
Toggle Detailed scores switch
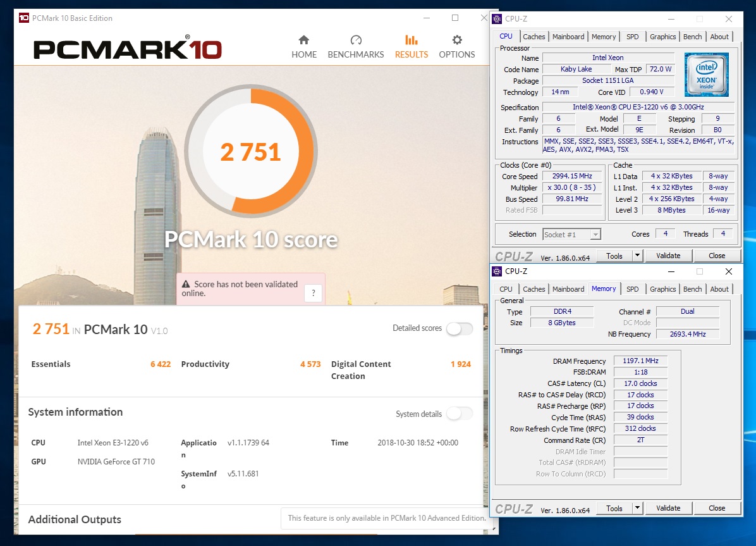(460, 329)
